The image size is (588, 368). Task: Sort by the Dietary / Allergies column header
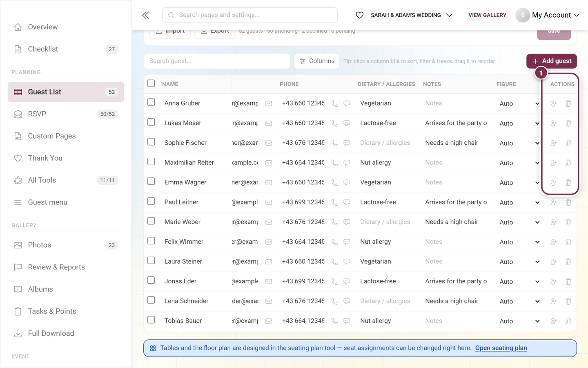386,84
